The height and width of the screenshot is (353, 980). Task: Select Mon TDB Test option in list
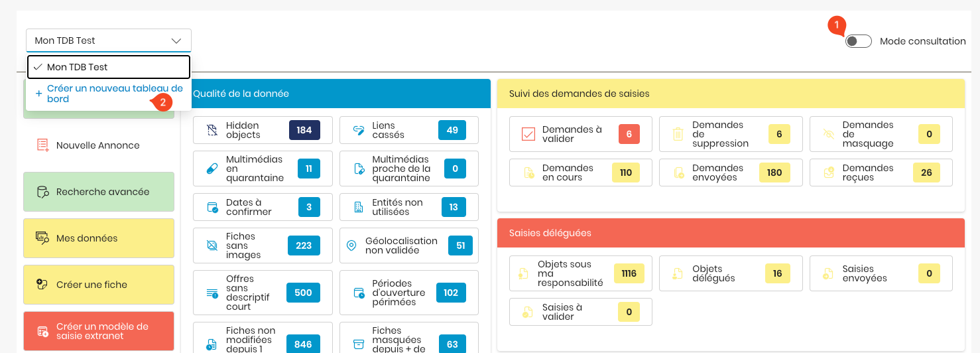109,67
